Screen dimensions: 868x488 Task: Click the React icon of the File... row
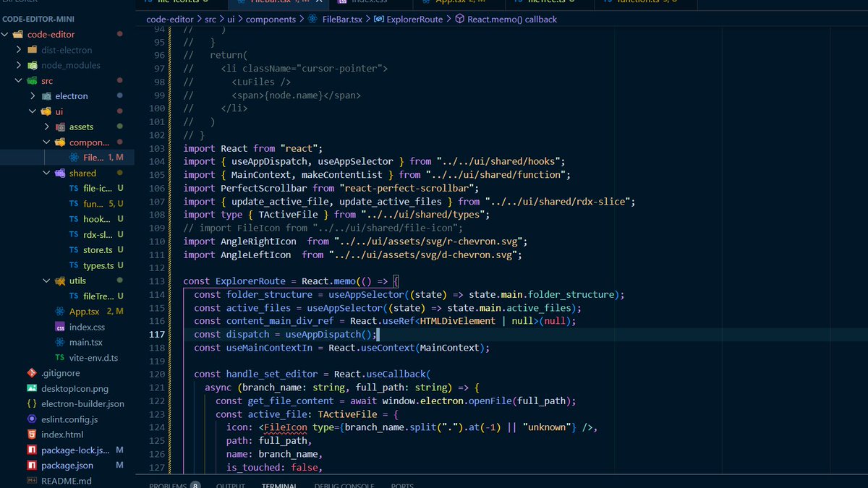point(74,158)
